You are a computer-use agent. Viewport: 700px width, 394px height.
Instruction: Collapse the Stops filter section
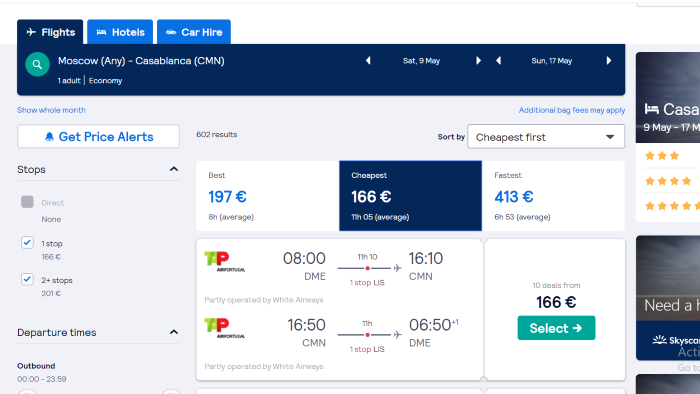click(174, 169)
